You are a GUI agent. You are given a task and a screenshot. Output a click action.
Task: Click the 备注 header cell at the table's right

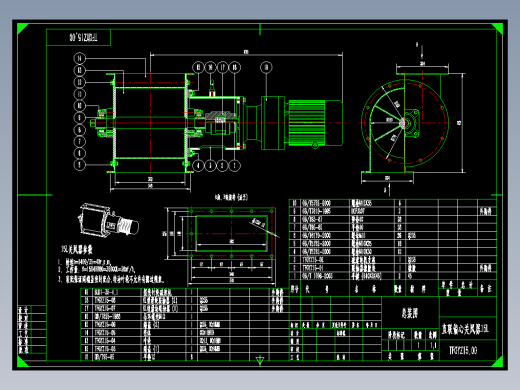[486, 289]
